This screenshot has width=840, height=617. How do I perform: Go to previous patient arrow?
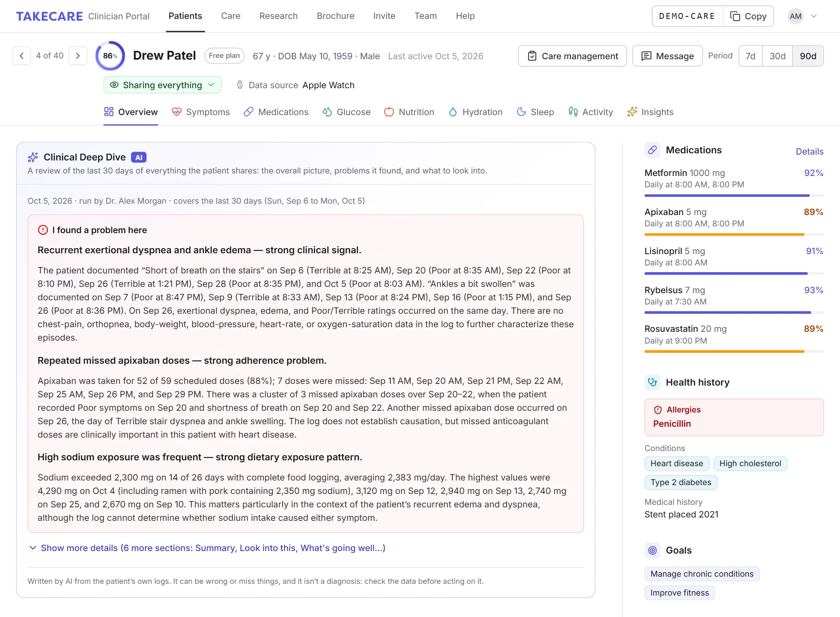[21, 56]
